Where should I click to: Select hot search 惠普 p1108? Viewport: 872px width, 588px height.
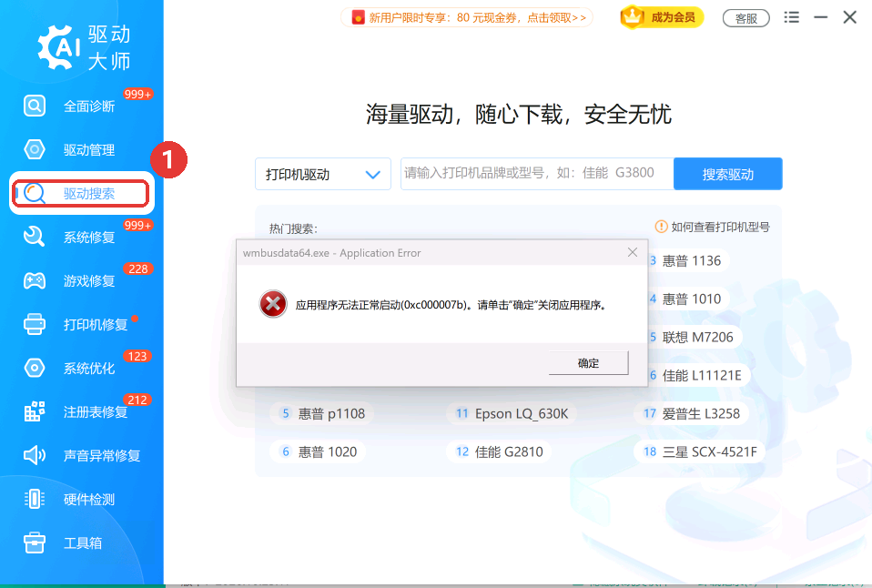(x=322, y=413)
